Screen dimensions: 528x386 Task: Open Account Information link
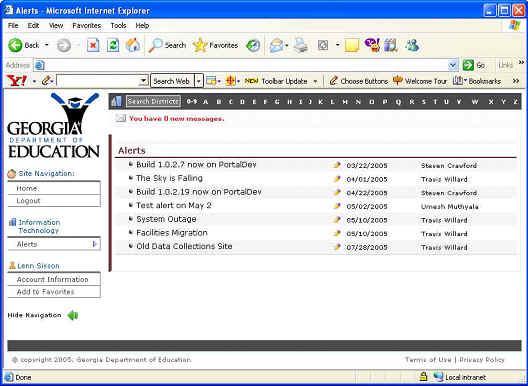coord(54,279)
